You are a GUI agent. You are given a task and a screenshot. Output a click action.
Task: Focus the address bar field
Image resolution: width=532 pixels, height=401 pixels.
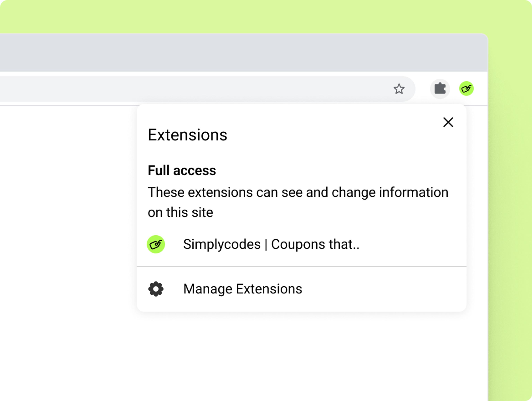tap(192, 89)
